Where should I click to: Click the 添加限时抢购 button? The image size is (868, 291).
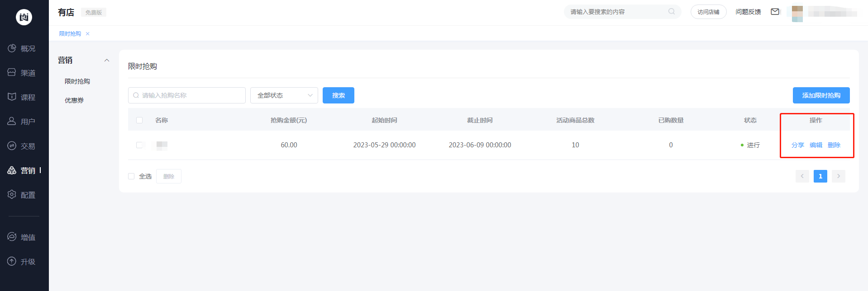tap(821, 95)
